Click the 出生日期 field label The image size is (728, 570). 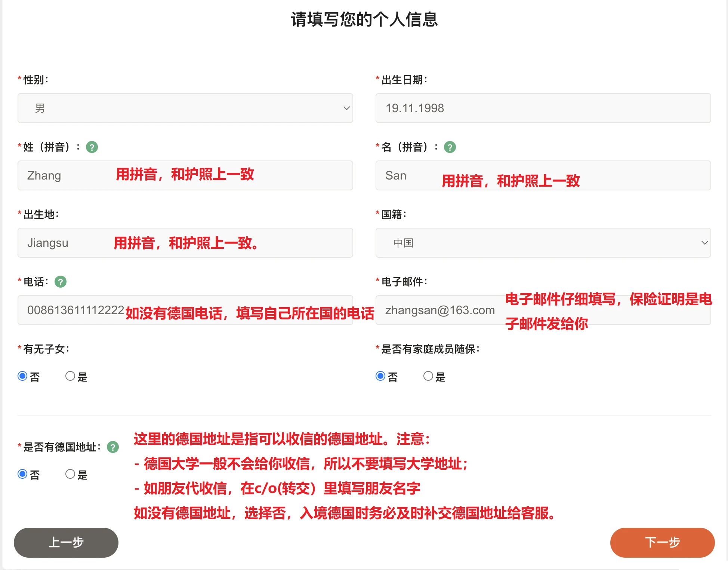point(404,80)
